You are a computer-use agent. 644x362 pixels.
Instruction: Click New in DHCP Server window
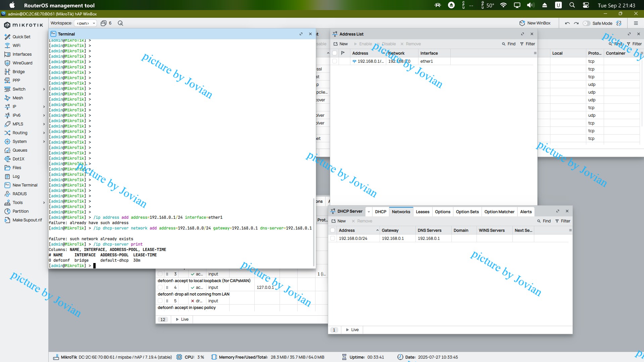(339, 221)
